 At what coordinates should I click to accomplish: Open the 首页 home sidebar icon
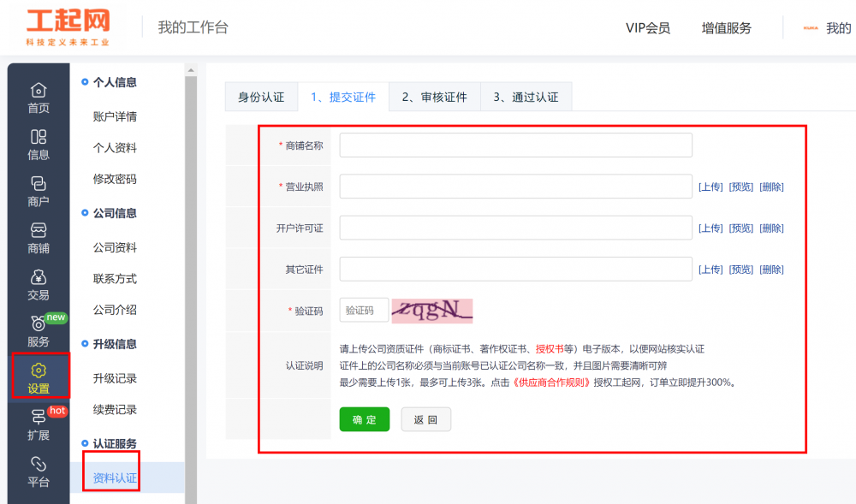pyautogui.click(x=39, y=98)
